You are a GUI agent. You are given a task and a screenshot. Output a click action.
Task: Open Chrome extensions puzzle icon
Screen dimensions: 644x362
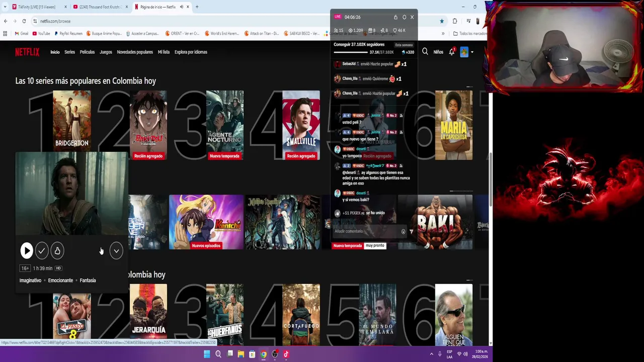coord(455,21)
